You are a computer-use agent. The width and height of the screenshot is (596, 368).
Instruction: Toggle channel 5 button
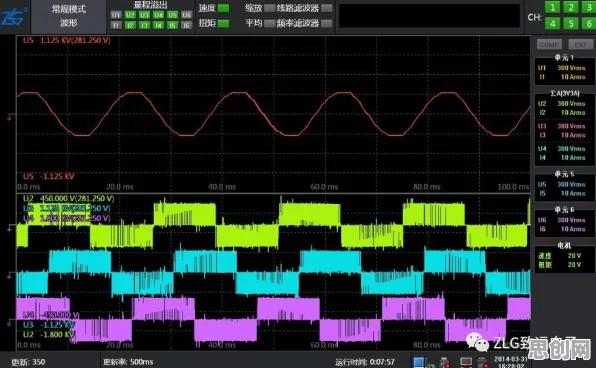(571, 24)
